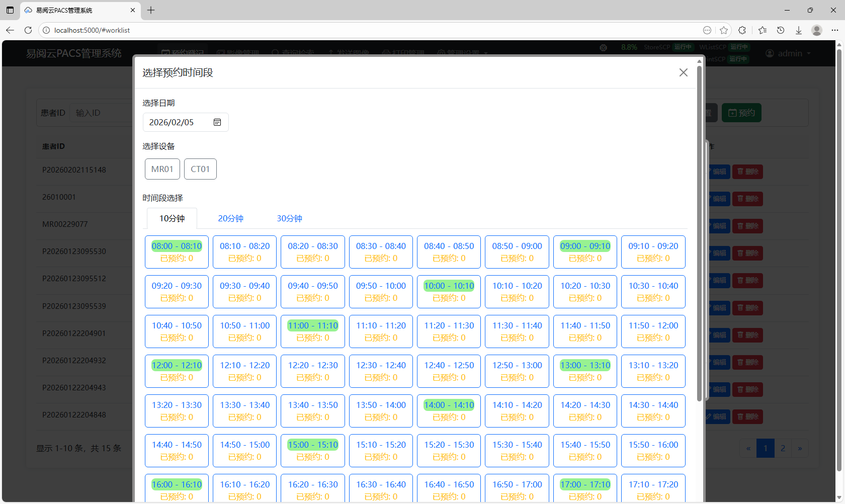Pick the 10:00 - 10:10 time slot
This screenshot has width=845, height=504.
click(x=449, y=291)
